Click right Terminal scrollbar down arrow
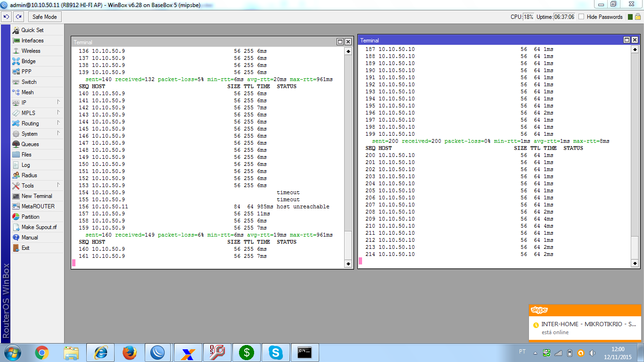The width and height of the screenshot is (644, 362). 635,263
